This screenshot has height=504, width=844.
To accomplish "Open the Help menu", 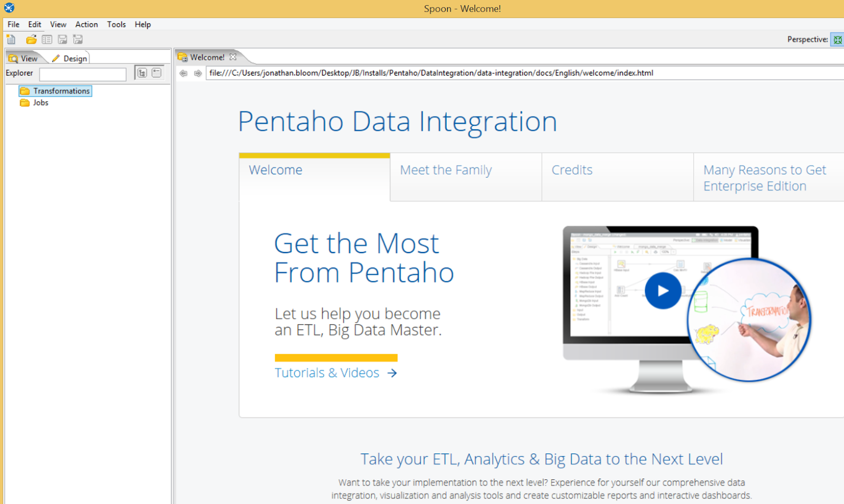I will pyautogui.click(x=143, y=24).
